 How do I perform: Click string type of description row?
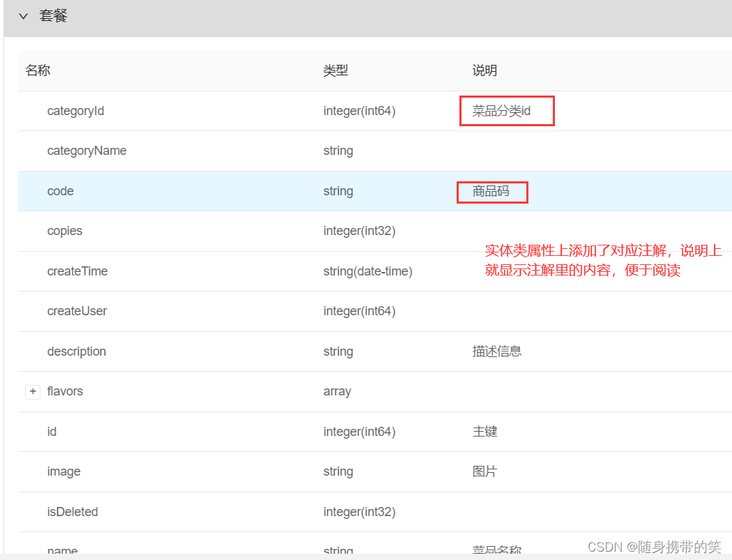click(338, 351)
